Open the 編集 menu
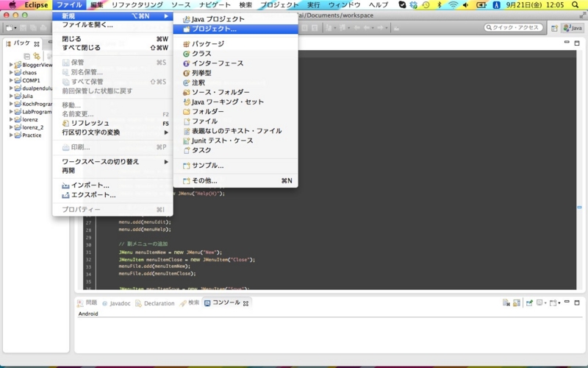Viewport: 588px width, 368px height. coord(97,5)
